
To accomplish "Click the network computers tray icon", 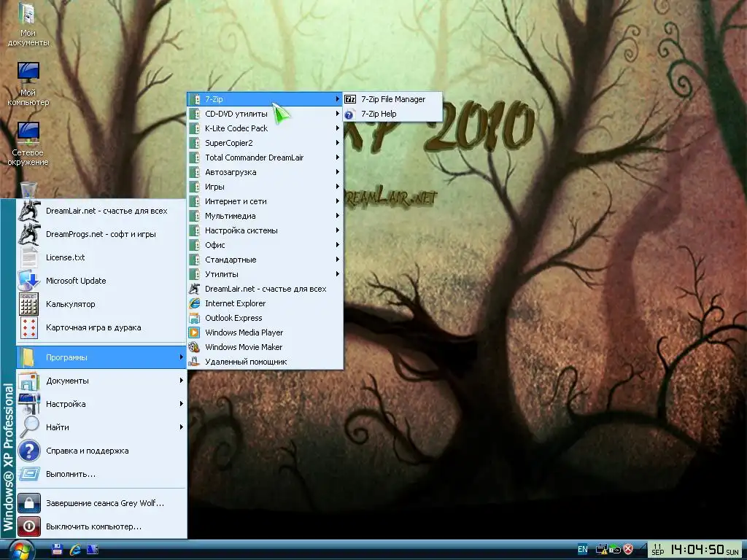I will 602,550.
